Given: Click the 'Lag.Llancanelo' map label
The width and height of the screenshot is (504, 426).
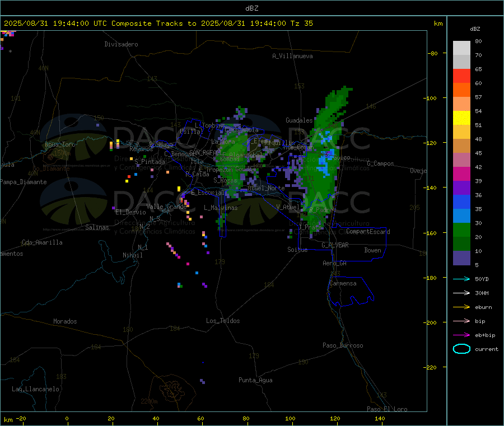Looking at the screenshot, I should tap(35, 389).
